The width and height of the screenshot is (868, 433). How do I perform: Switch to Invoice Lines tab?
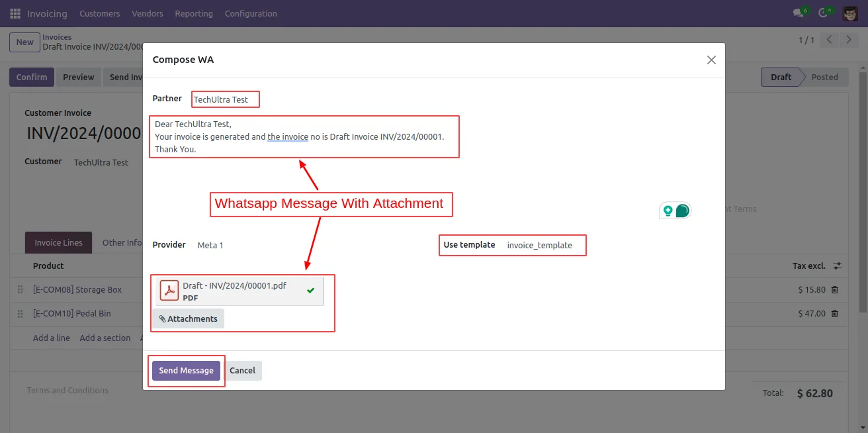[59, 242]
